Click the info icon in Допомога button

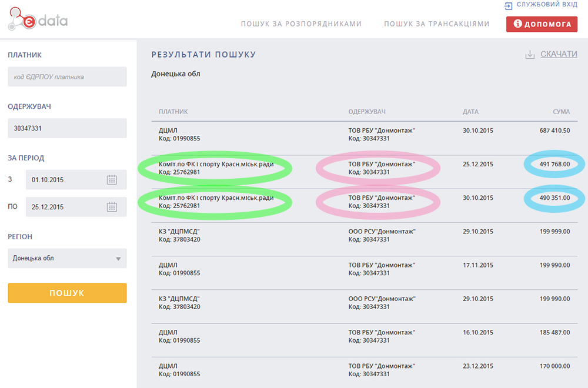518,24
